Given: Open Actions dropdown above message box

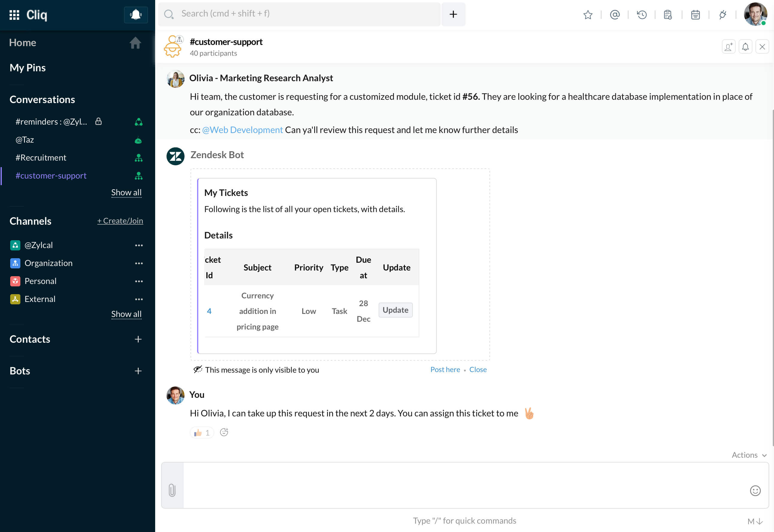Looking at the screenshot, I should [749, 455].
